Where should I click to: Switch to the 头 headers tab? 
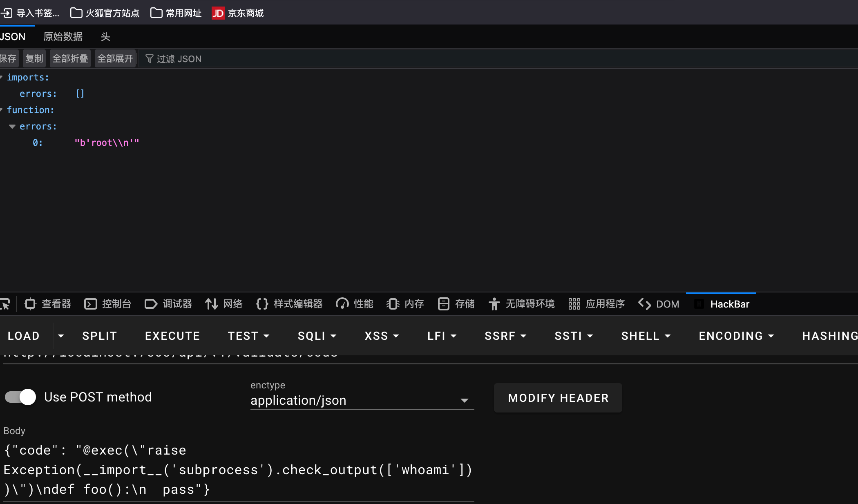point(105,37)
